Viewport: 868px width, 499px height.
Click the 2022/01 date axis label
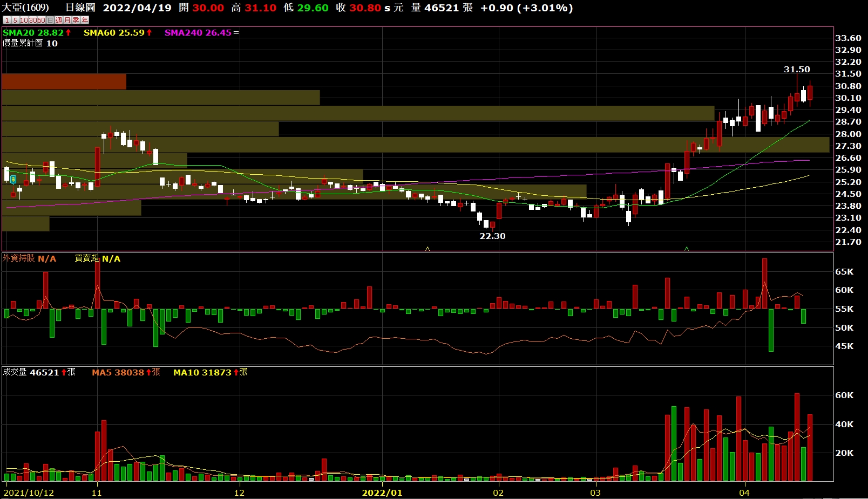382,493
